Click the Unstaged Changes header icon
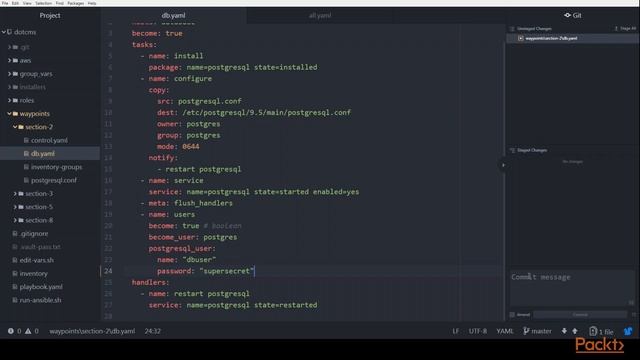 pos(512,29)
